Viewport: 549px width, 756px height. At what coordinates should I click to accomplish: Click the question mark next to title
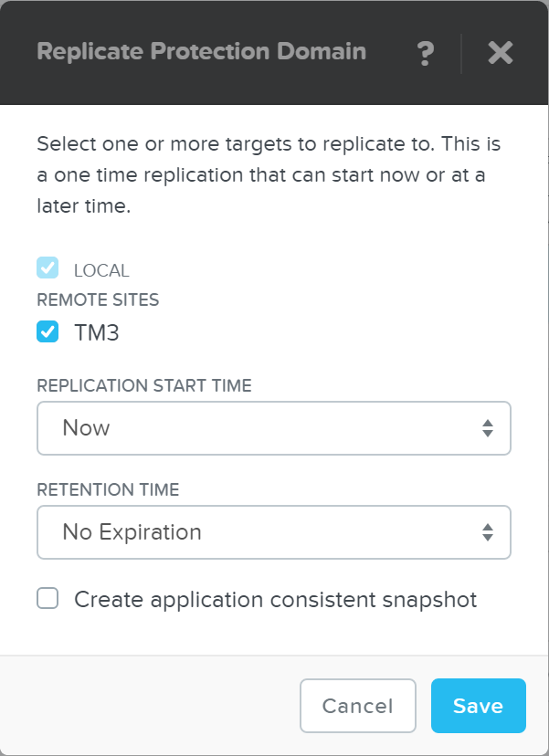425,53
